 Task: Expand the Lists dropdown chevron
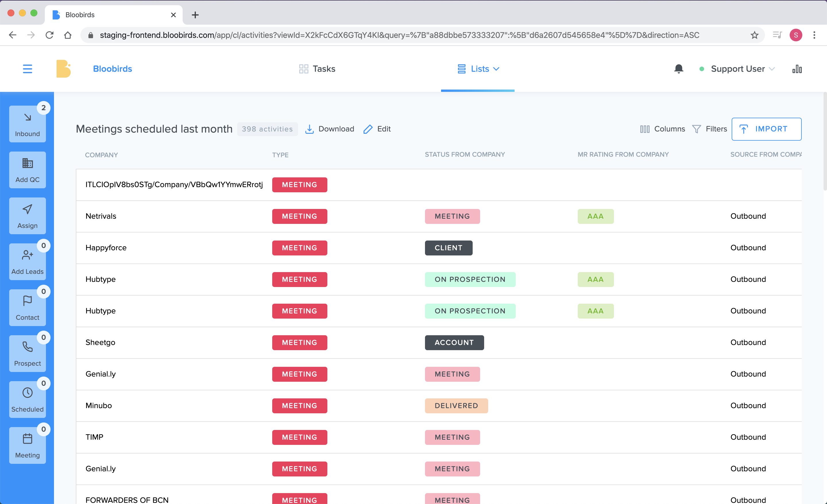[x=496, y=69]
